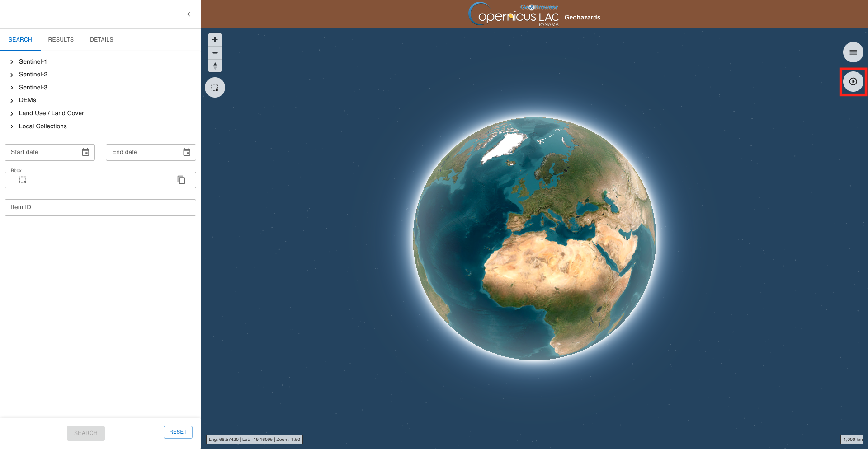Focus the Item ID input field
Image resolution: width=868 pixels, height=449 pixels.
pyautogui.click(x=100, y=207)
